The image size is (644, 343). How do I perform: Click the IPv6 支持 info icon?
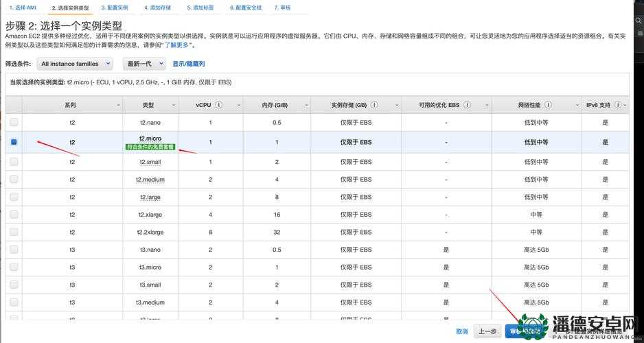pyautogui.click(x=617, y=105)
